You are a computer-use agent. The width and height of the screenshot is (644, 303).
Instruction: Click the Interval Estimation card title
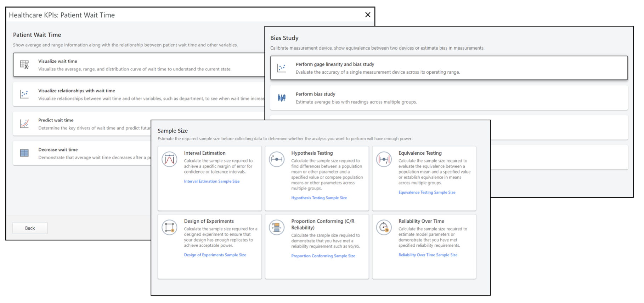[205, 153]
